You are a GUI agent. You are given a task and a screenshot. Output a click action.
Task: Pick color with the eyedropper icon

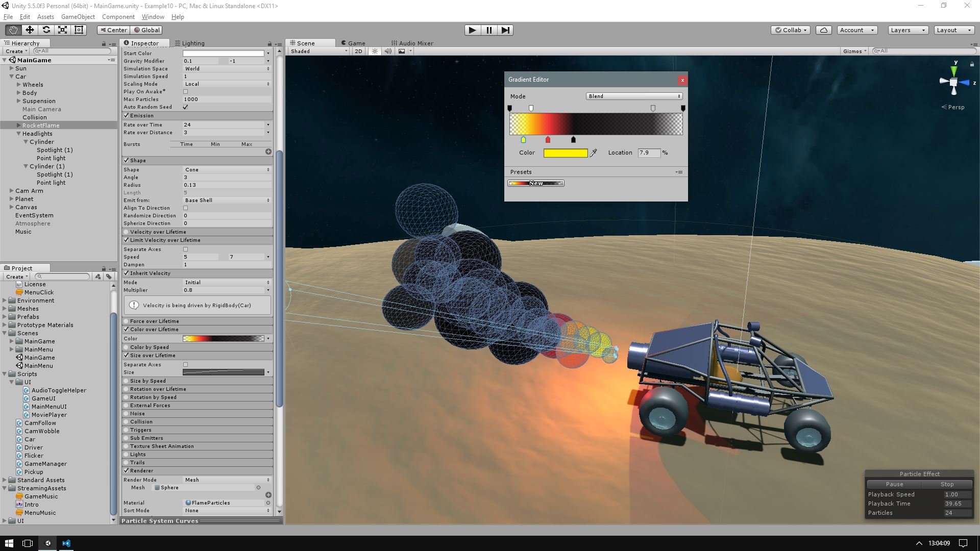coord(593,153)
